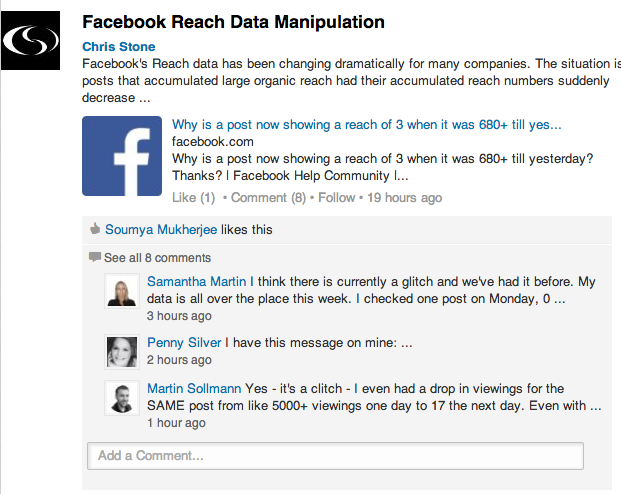Click the speech bubble comments icon

[95, 257]
